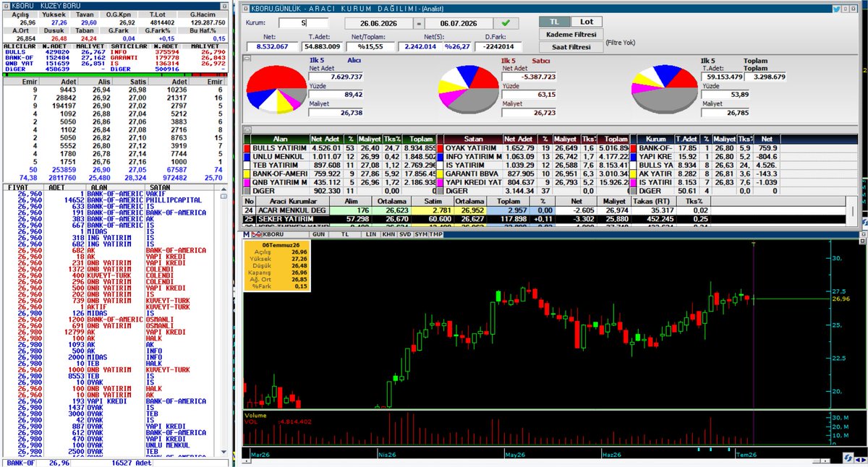Click the yellow swatch next to BANK-OF-AMERI buyer row
Image resolution: width=868 pixels, height=467 pixels.
pyautogui.click(x=247, y=173)
